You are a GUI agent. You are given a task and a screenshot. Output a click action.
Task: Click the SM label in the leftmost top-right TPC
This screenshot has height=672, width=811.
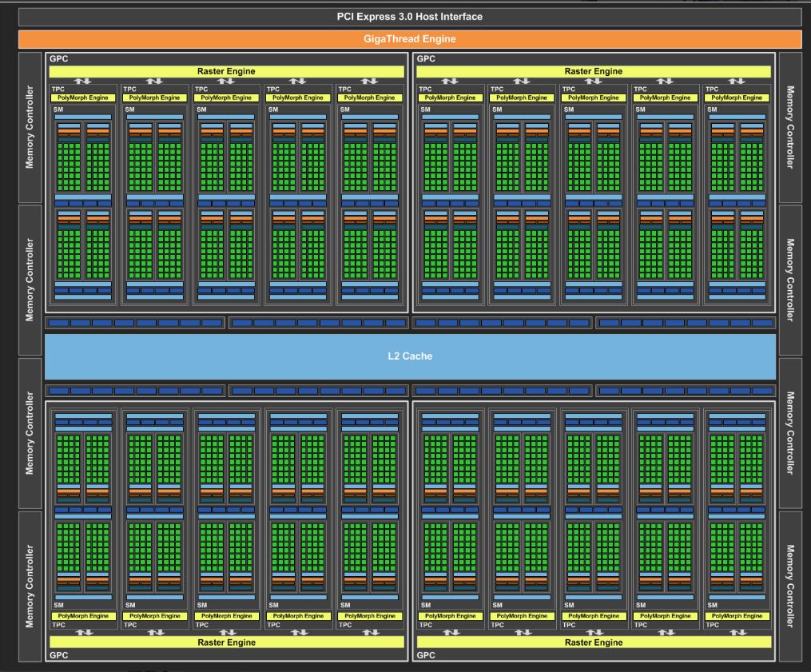coord(425,109)
